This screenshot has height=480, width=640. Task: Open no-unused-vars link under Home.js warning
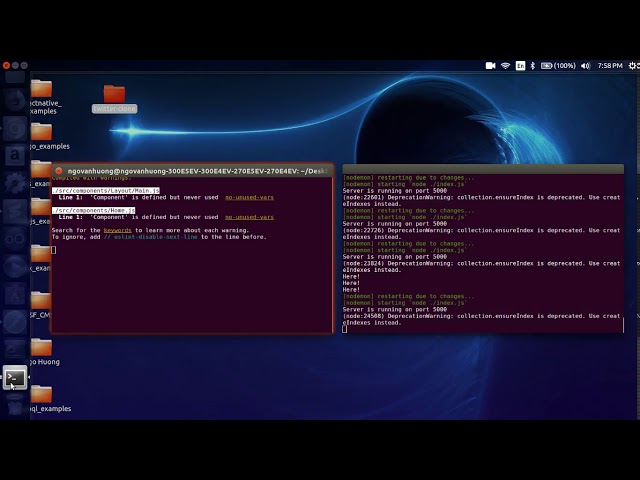[249, 217]
